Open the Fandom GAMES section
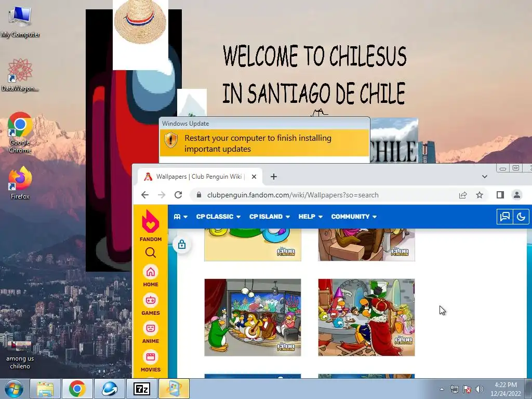The height and width of the screenshot is (399, 532). [x=151, y=304]
